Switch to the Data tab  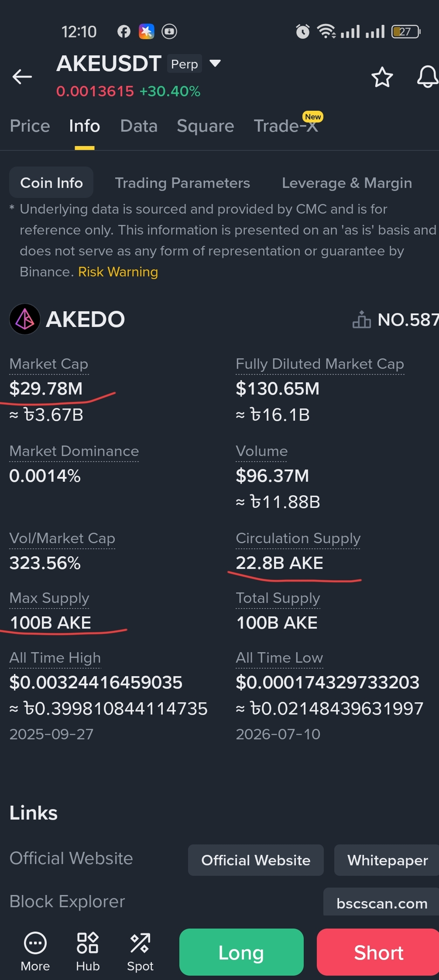139,126
